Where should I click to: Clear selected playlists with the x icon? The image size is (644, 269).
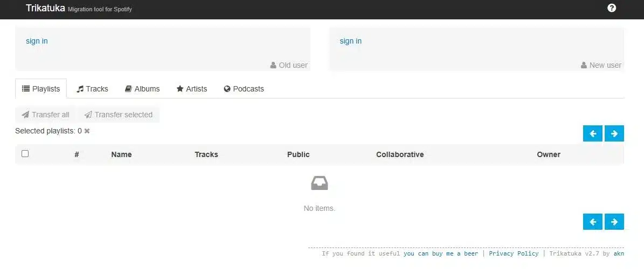pos(87,131)
